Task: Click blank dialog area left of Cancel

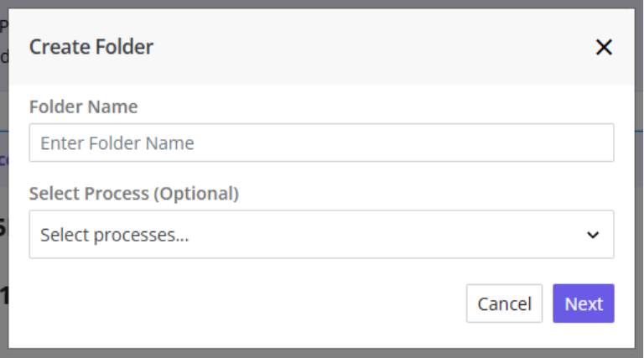Action: [247, 304]
